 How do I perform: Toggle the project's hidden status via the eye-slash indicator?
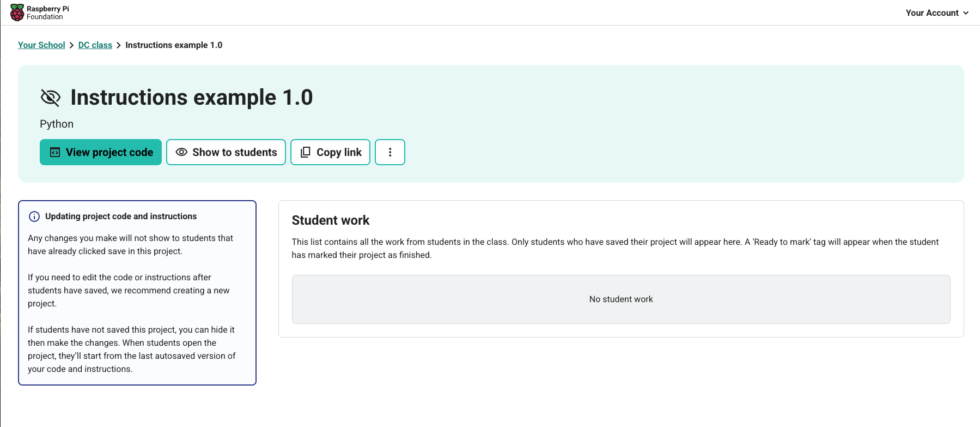click(50, 98)
